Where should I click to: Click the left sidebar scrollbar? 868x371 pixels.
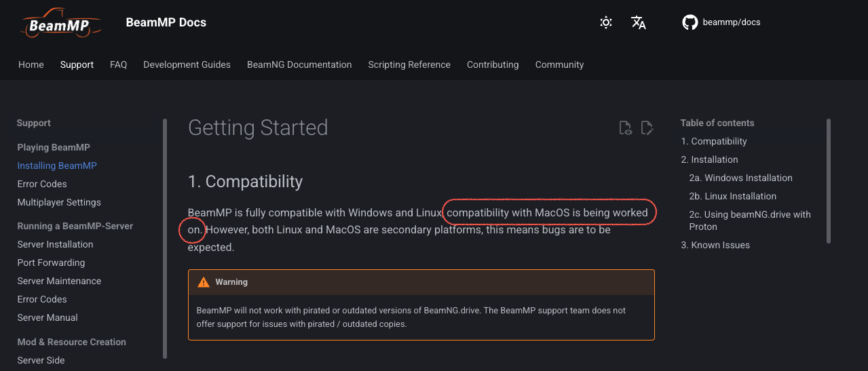[165, 239]
